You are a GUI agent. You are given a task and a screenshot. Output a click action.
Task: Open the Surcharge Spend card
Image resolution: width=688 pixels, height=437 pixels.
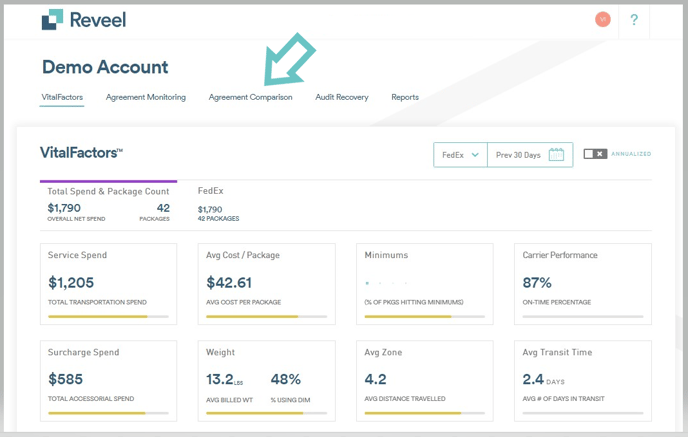[x=108, y=381]
